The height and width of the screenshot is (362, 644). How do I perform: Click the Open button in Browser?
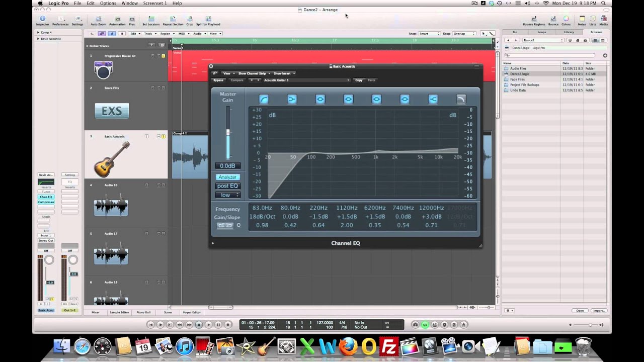[x=580, y=310]
